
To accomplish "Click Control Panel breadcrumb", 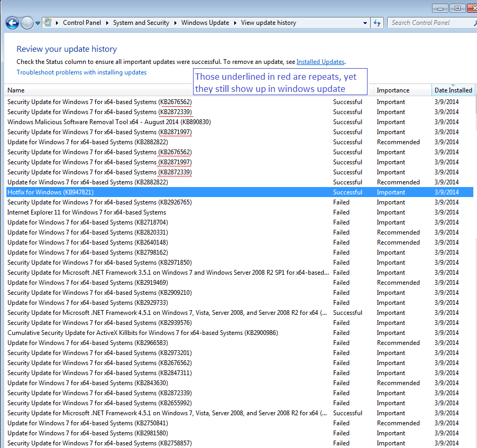I will (82, 23).
